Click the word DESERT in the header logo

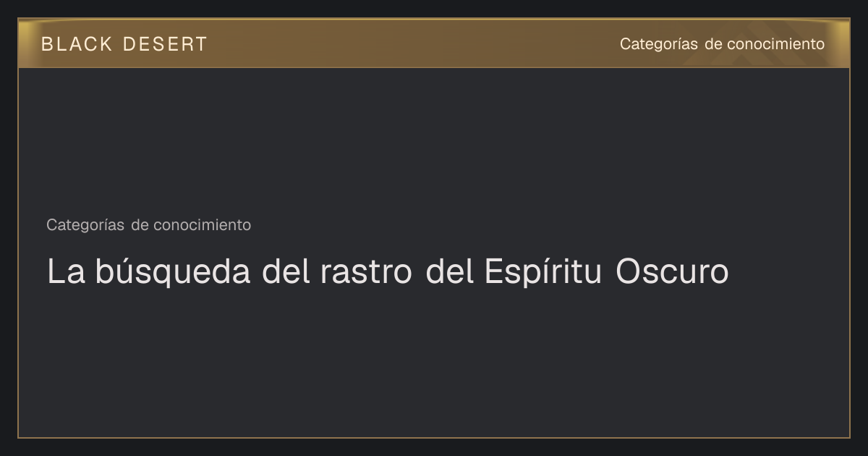[x=165, y=44]
